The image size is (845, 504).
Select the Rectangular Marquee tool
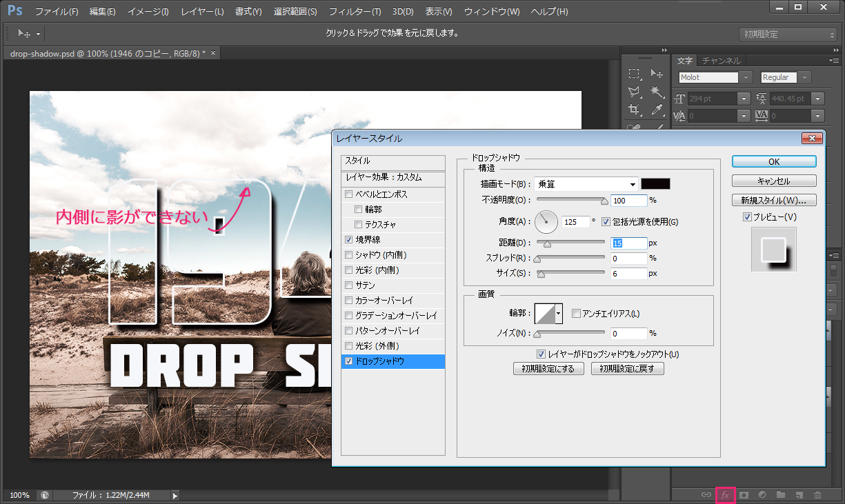pos(634,73)
